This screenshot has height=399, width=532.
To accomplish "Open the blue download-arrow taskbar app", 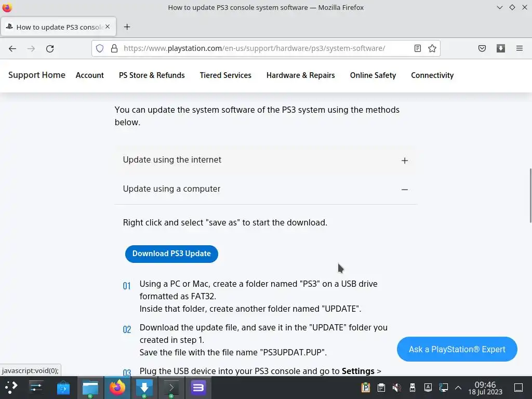I will (x=144, y=388).
